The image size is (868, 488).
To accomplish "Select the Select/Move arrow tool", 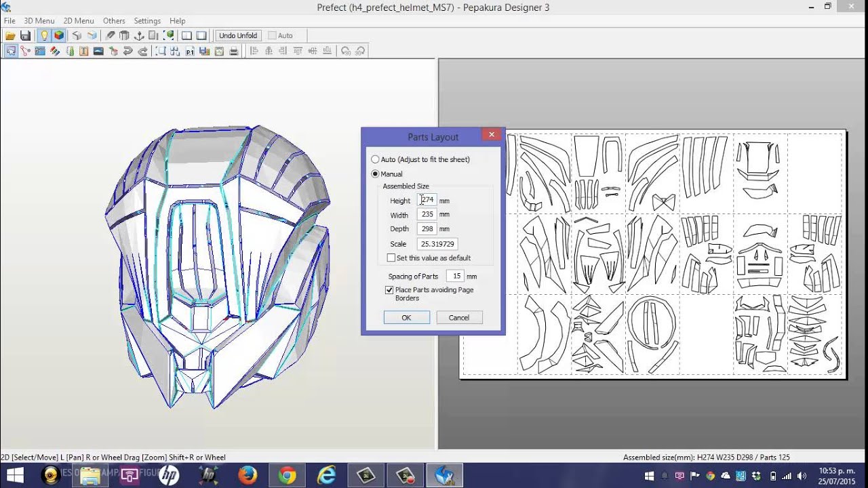I will (11, 51).
